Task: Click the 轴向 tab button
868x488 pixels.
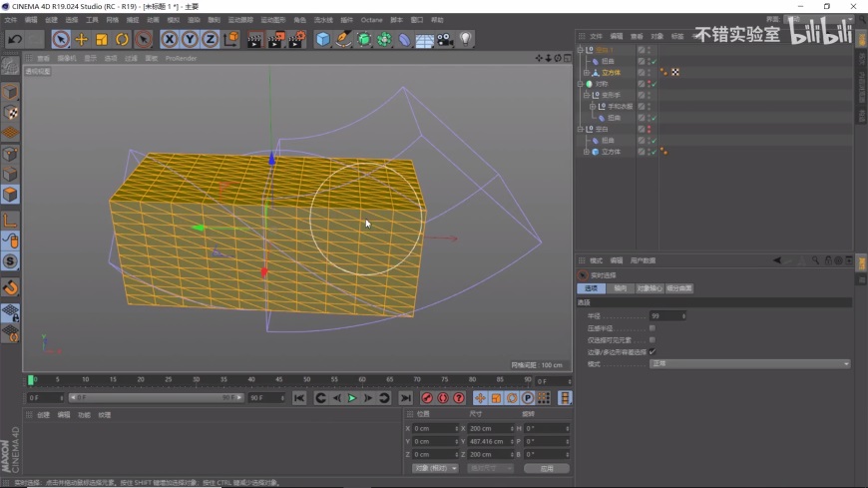Action: point(620,288)
